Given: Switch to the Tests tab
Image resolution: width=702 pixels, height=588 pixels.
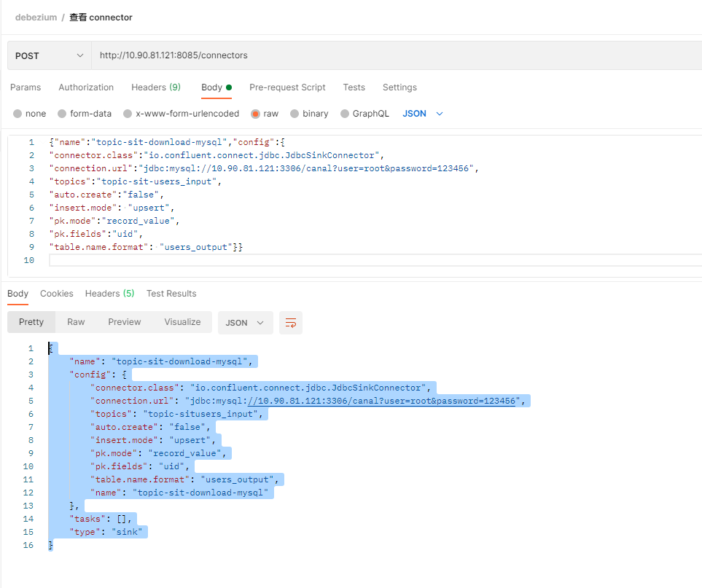Looking at the screenshot, I should click(354, 87).
